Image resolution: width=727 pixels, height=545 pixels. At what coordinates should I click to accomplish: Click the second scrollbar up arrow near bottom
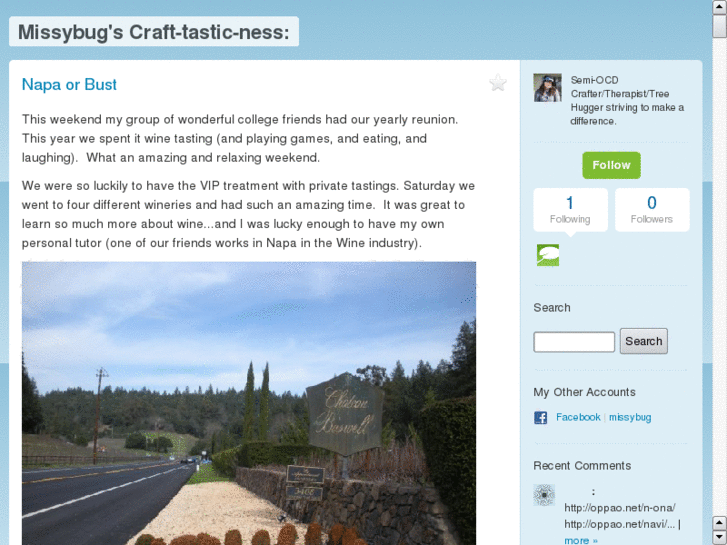[719, 524]
